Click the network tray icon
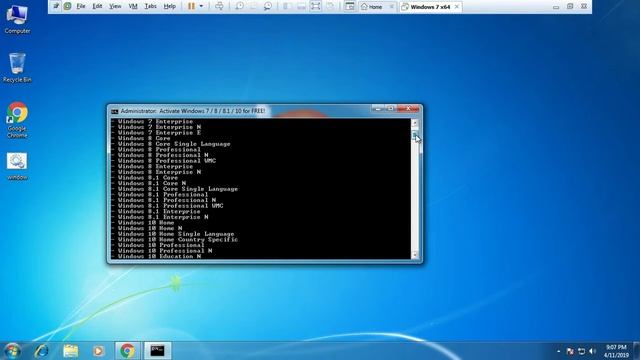Screen dimensions: 640x360 click(x=582, y=351)
